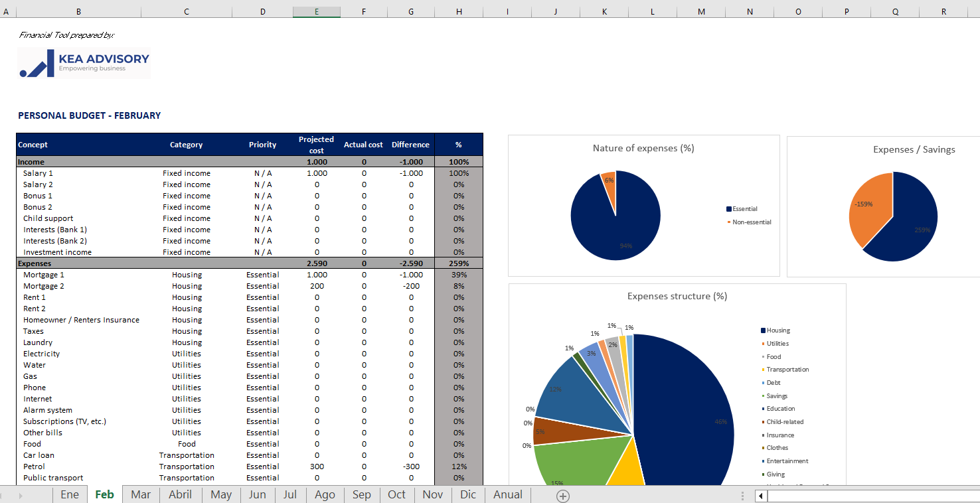Select column E header
Screen dimensions: 980x503
316,12
